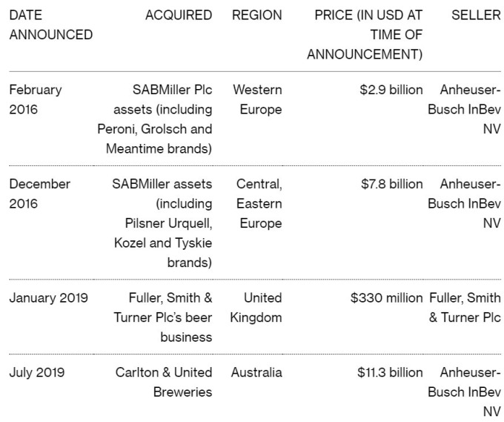
Task: Select the February 2016 date cell
Action: tap(36, 99)
